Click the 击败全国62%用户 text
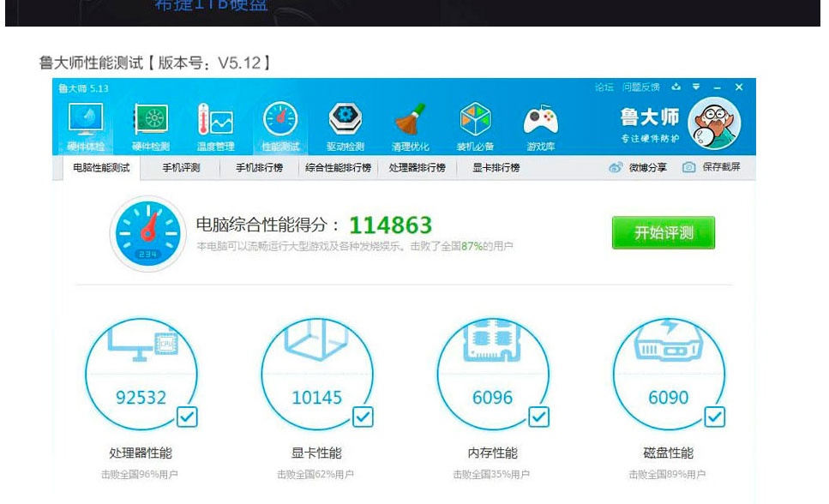 pyautogui.click(x=315, y=474)
